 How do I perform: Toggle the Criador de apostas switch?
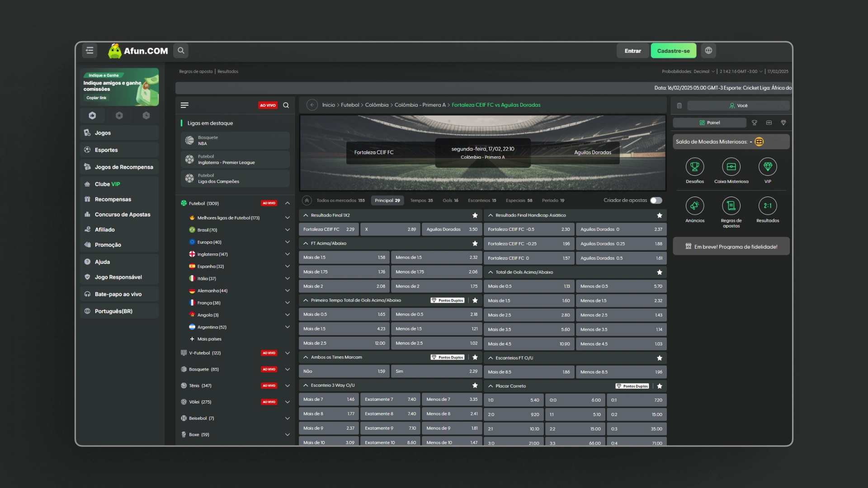656,201
